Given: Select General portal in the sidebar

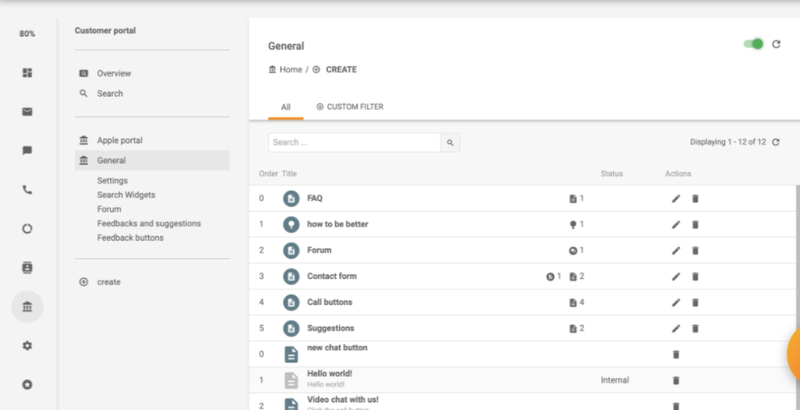Looking at the screenshot, I should [x=152, y=161].
